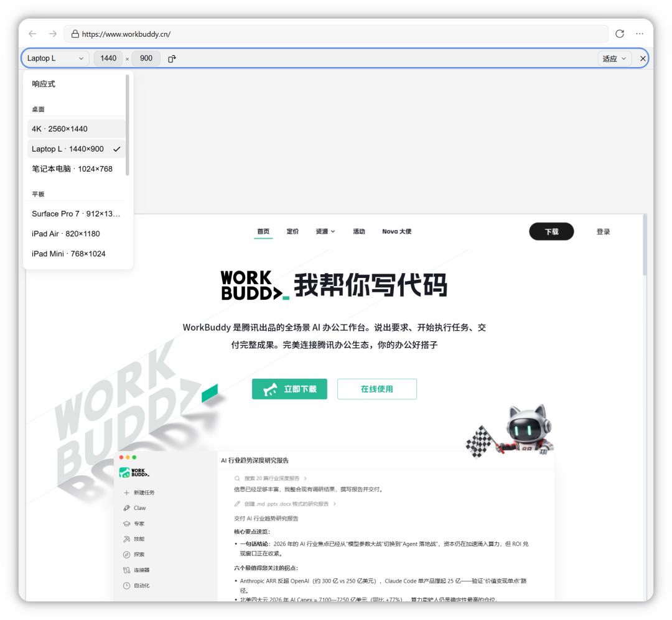Click the 专家 sidebar icon

click(x=126, y=524)
